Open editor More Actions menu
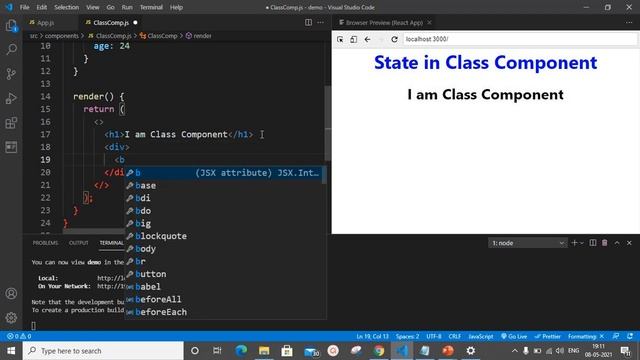This screenshot has height=360, width=640. pos(320,22)
